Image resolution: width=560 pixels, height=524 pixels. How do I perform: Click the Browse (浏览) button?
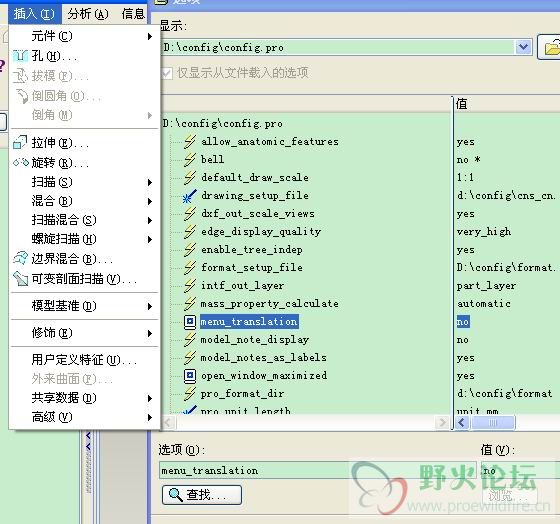coord(509,495)
